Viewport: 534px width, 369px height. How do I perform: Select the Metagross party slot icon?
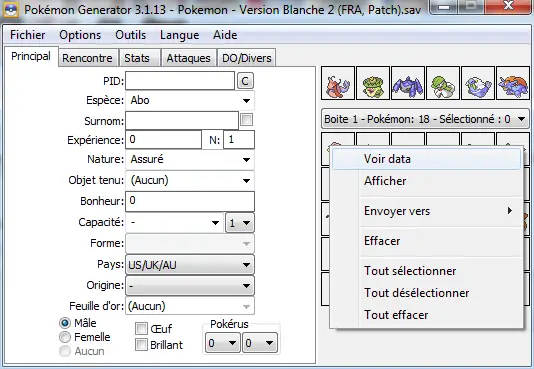[x=408, y=83]
